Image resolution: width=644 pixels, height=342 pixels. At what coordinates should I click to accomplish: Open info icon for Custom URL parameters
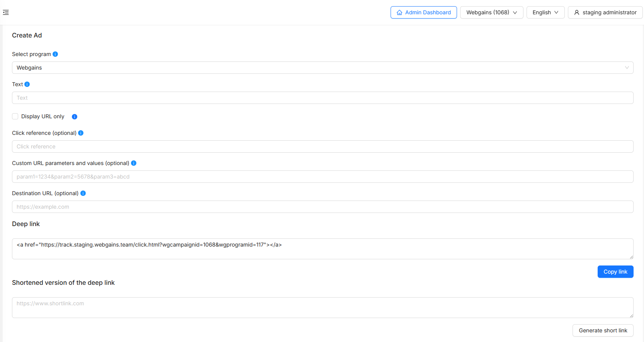click(134, 163)
